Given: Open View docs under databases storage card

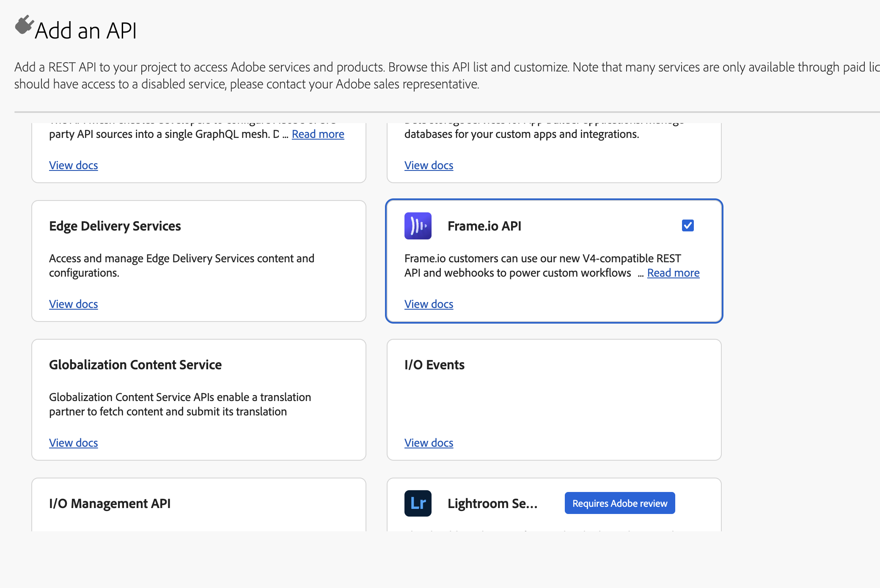Looking at the screenshot, I should point(429,165).
